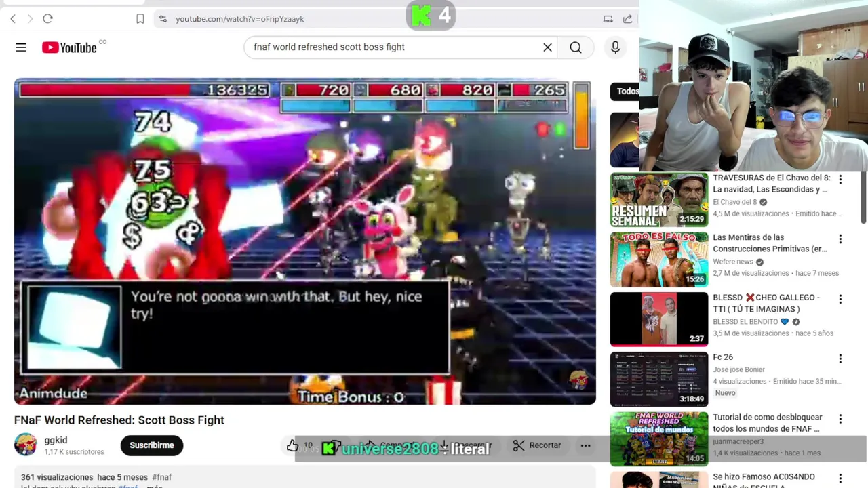
Task: Open Las Mentiras de las Construcciones video title
Action: click(x=770, y=243)
